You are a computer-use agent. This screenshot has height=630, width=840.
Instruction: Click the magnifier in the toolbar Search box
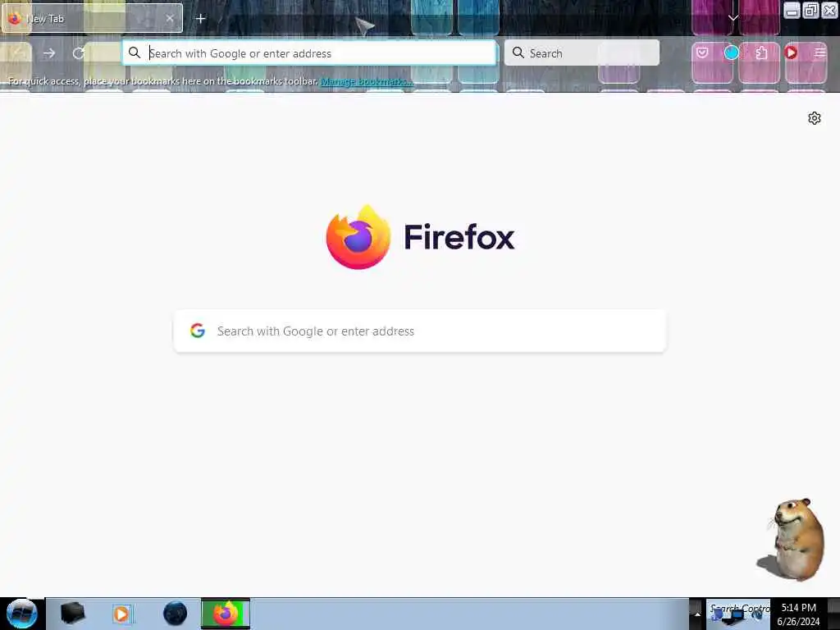click(x=518, y=52)
